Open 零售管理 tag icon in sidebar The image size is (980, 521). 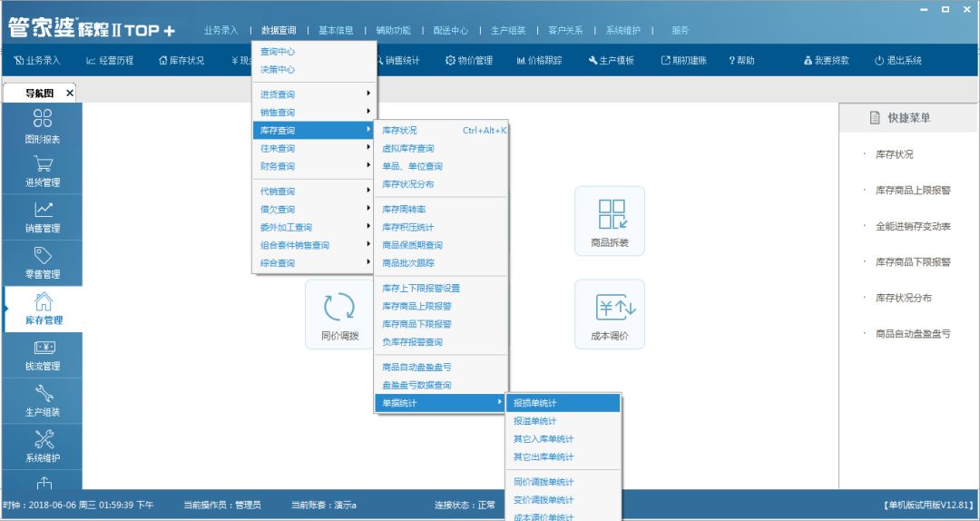(43, 262)
